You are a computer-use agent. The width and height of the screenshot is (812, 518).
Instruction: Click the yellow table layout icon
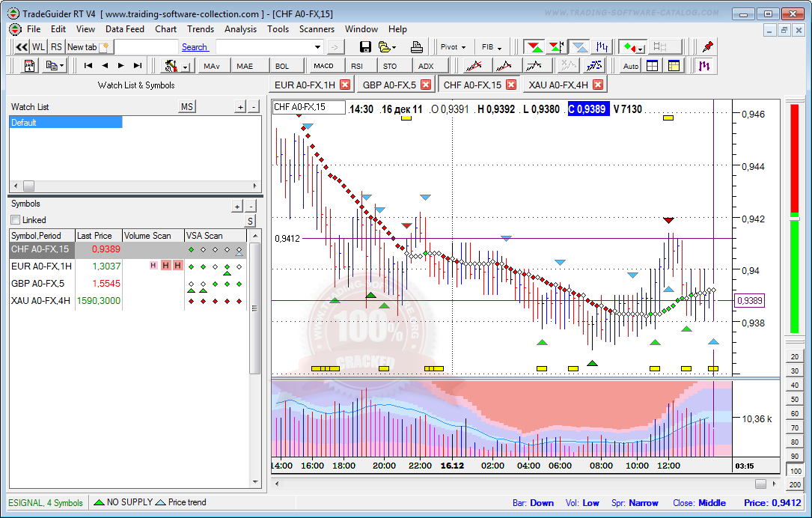[x=674, y=66]
